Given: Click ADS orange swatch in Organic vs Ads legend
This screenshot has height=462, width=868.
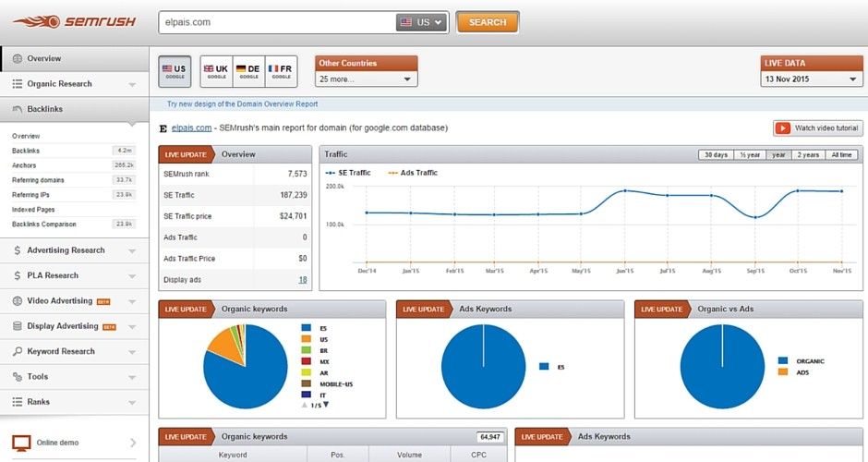Looking at the screenshot, I should 783,372.
